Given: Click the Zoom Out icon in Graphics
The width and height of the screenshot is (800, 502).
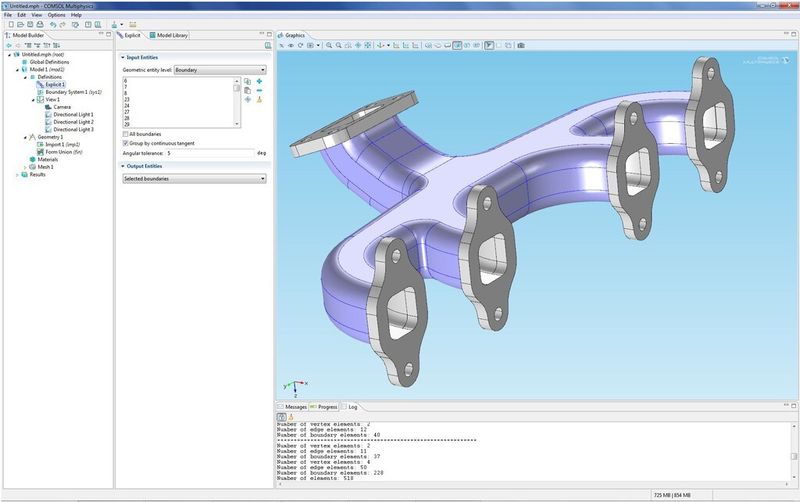Looking at the screenshot, I should pyautogui.click(x=339, y=45).
